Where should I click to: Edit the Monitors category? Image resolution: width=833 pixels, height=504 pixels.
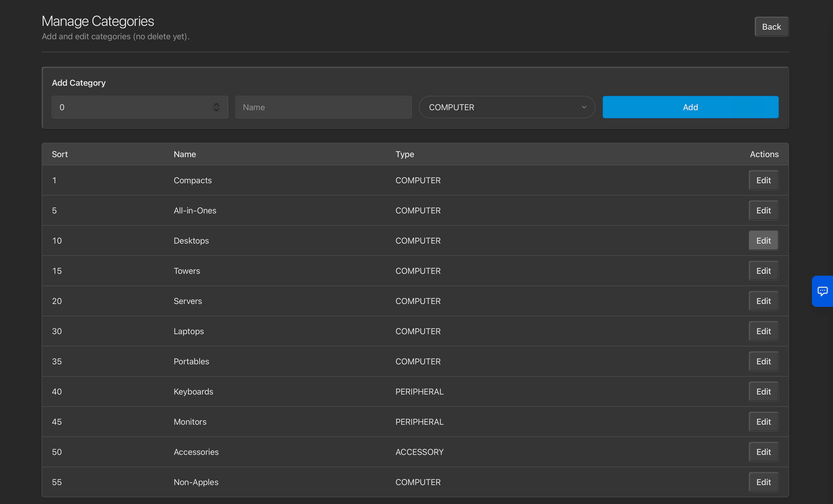coord(763,422)
